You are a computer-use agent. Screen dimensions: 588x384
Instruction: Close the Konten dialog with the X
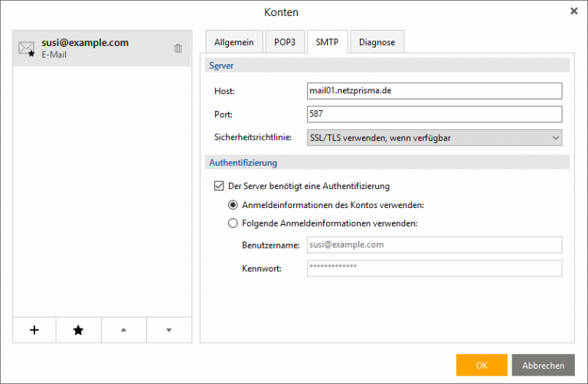tap(573, 11)
